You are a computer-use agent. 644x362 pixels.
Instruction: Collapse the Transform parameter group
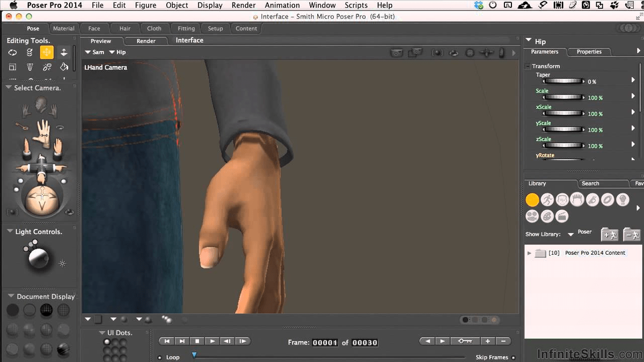coord(527,65)
